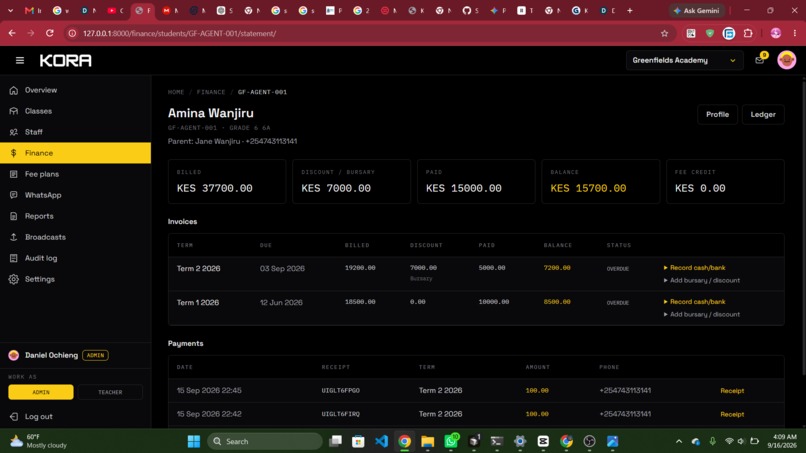Open Receipt for payment UIGLT6FIRQ

pos(732,414)
